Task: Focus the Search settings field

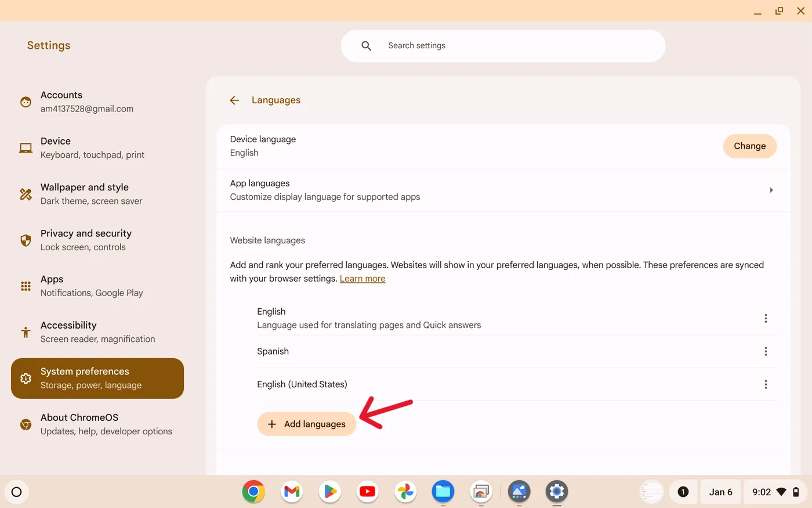Action: [x=503, y=46]
